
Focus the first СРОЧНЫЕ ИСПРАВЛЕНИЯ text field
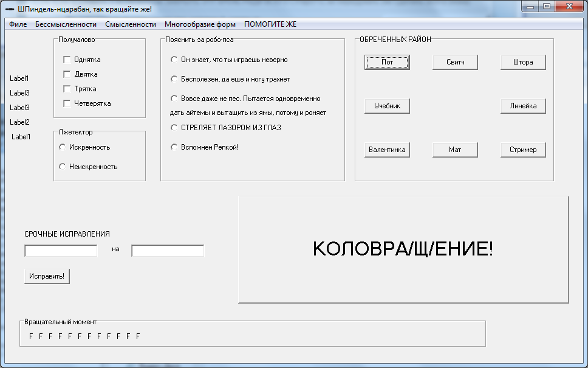[x=61, y=251]
